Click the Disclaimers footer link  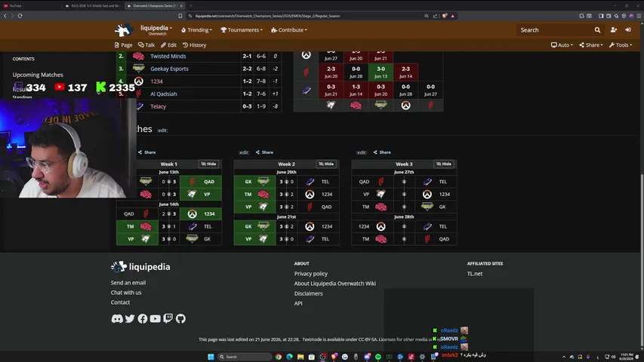click(309, 293)
